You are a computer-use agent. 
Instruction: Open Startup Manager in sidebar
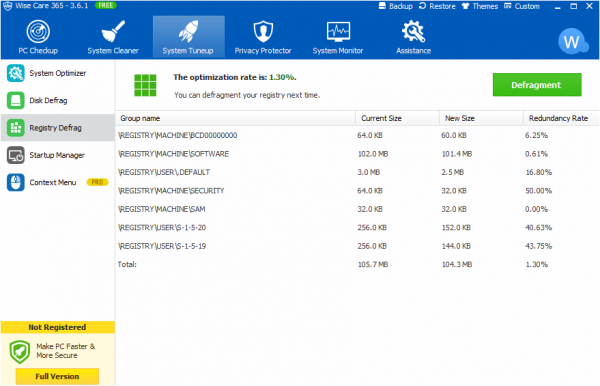click(x=57, y=155)
